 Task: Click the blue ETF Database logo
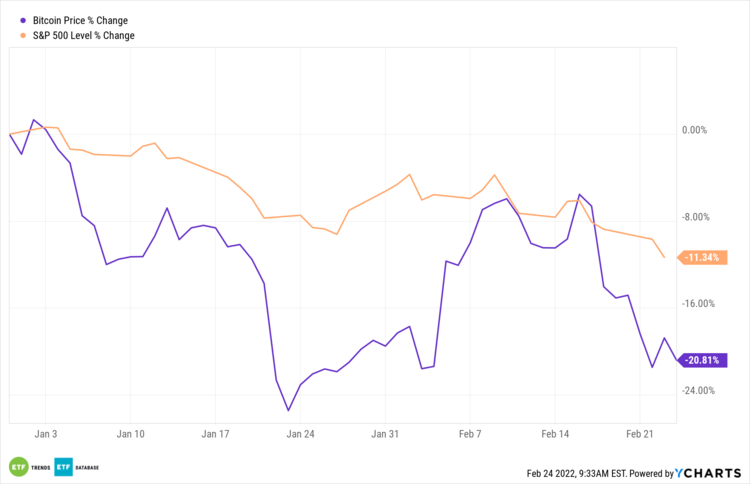[x=75, y=466]
